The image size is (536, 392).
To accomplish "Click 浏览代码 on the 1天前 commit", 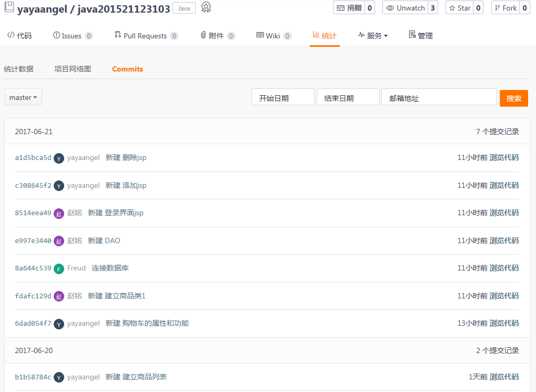I will coord(504,377).
